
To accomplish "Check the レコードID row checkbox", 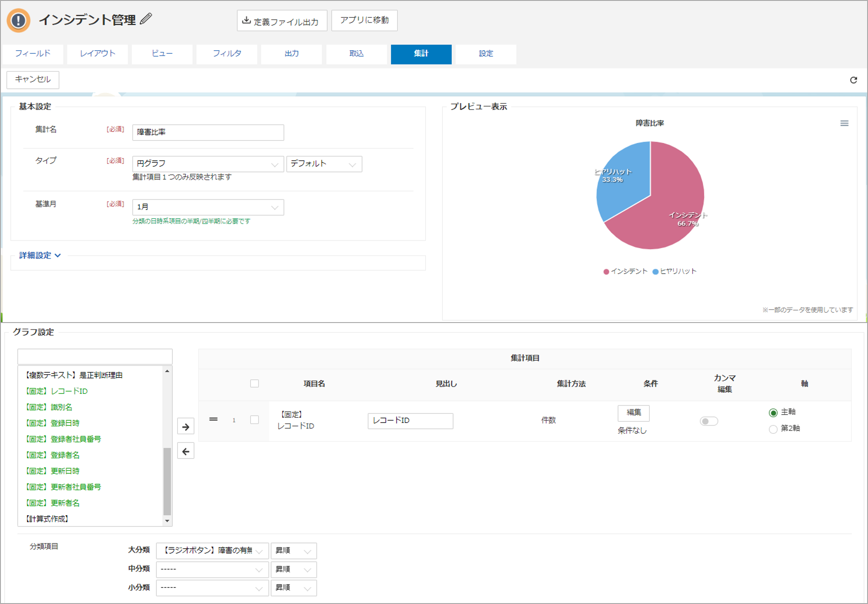I will point(255,420).
